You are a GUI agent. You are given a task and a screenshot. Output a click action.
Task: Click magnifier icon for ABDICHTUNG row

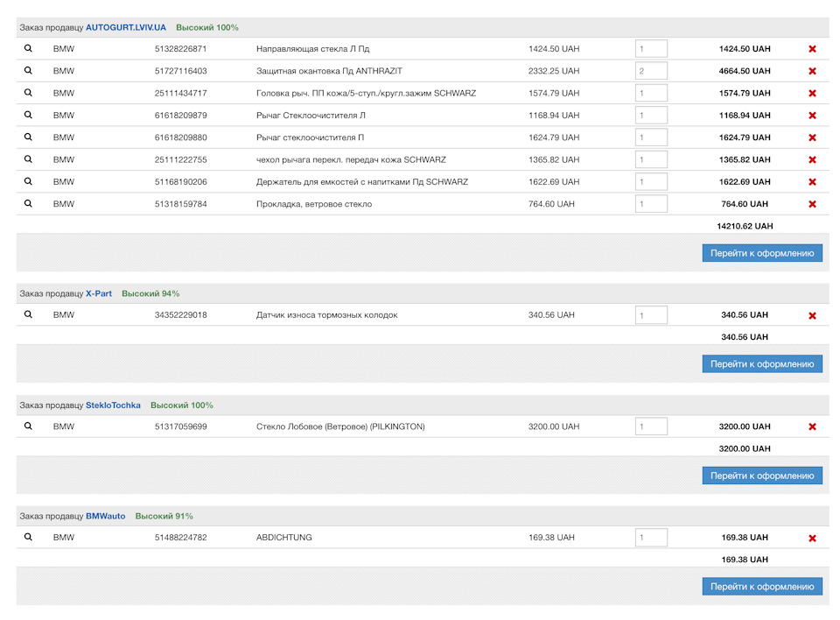(28, 537)
